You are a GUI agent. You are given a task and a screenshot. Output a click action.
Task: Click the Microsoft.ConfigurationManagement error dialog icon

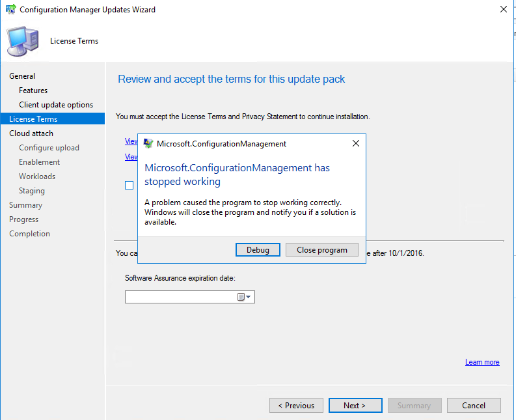pos(148,144)
